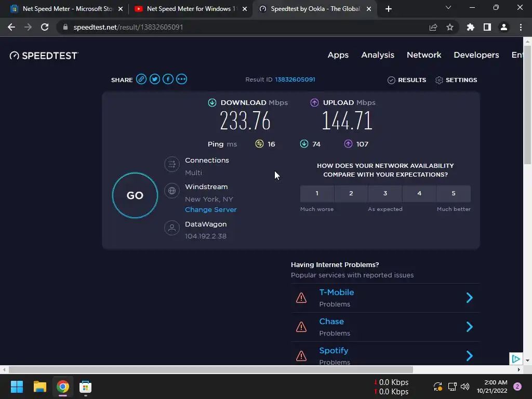Screen dimensions: 532x399
Task: Toggle the browser side panel icon
Action: [487, 27]
